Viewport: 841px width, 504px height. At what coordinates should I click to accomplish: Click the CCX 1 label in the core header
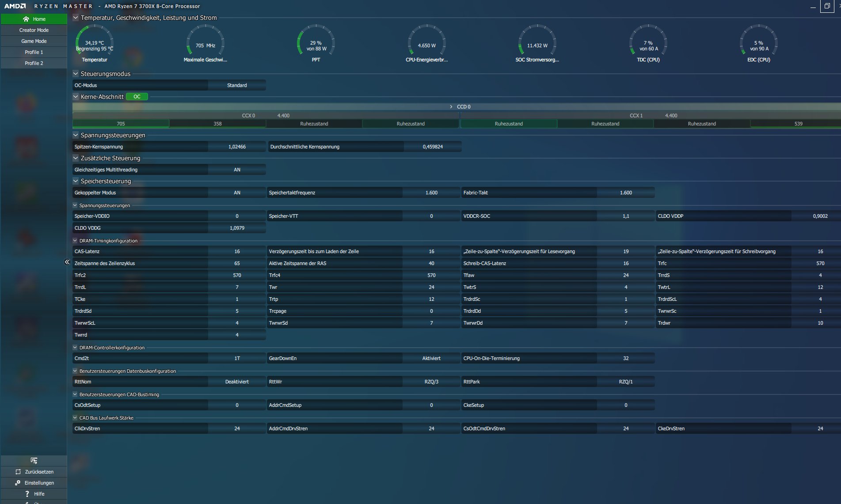(636, 116)
